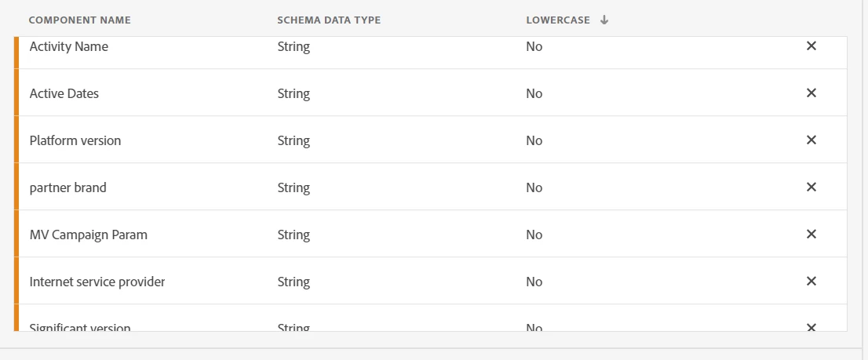
Task: Select the MV Campaign Param component
Action: point(88,235)
